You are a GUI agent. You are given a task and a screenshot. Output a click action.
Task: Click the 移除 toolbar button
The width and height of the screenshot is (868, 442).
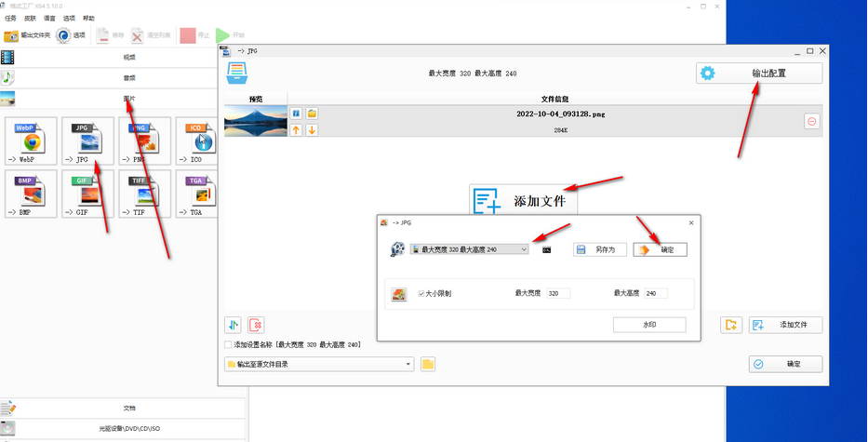tap(110, 35)
